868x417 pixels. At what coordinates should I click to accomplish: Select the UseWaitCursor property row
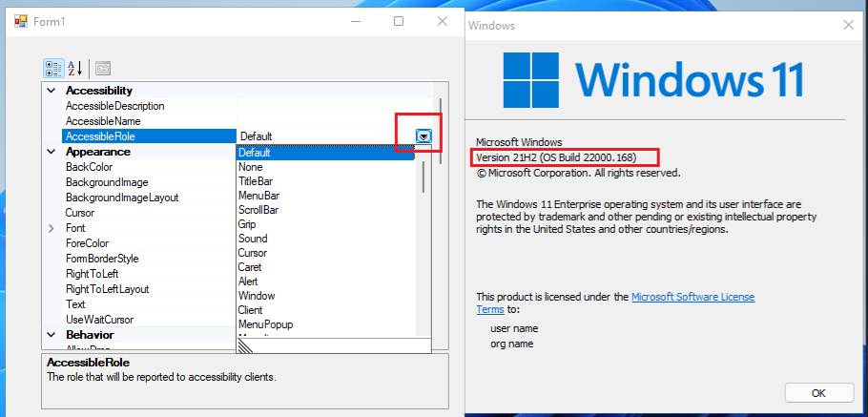coord(150,320)
